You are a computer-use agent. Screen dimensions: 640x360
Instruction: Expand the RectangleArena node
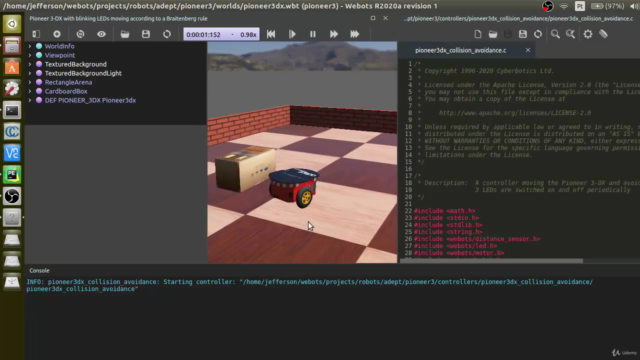(x=30, y=82)
